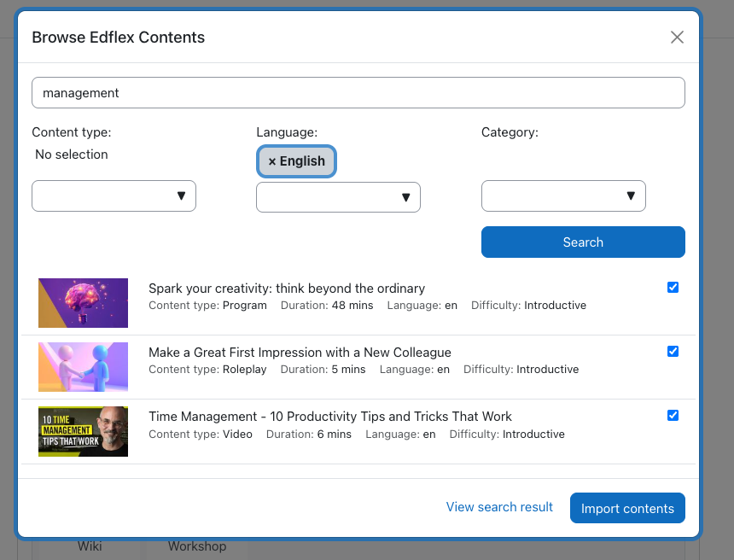Select Wiki in the background page

point(90,546)
